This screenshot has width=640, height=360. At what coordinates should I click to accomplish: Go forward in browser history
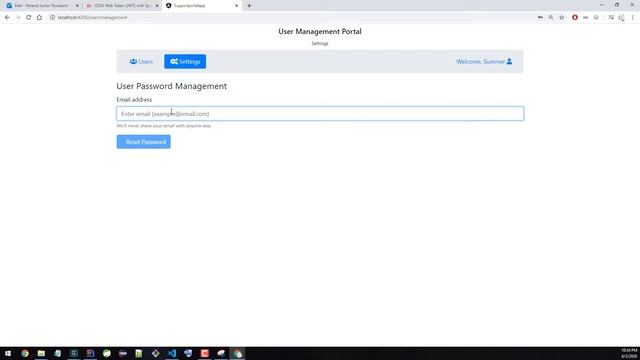click(18, 18)
